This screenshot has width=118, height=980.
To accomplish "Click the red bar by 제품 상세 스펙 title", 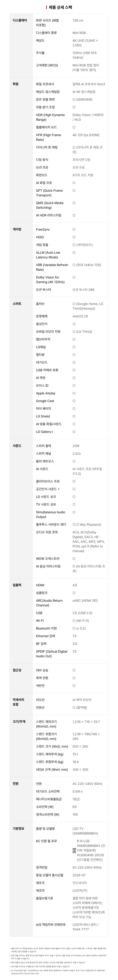I will pos(46,7).
